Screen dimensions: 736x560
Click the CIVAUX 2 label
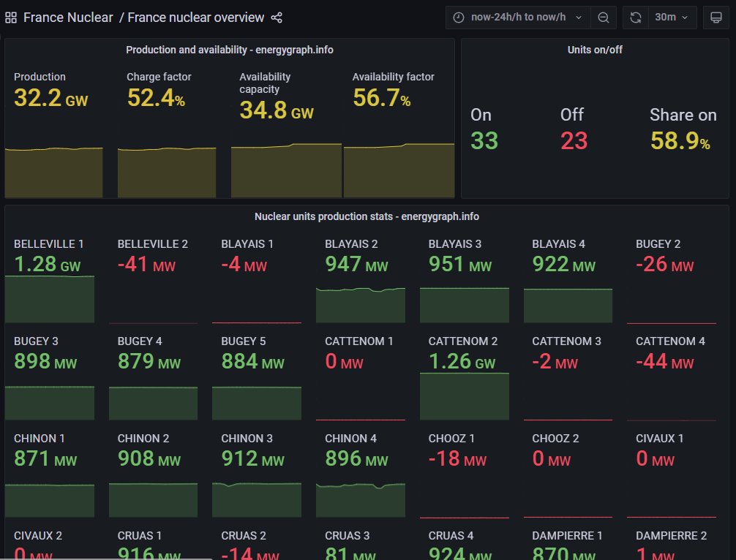(x=37, y=536)
